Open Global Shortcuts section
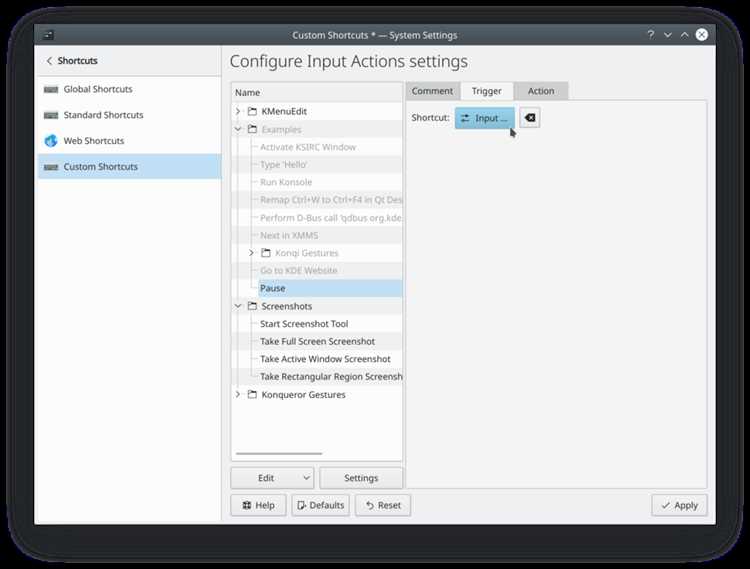 (x=129, y=89)
